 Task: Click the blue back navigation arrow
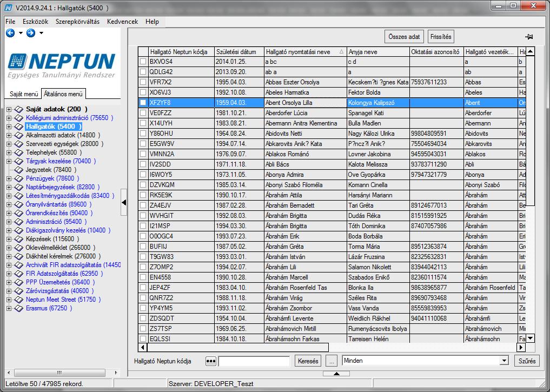10,33
